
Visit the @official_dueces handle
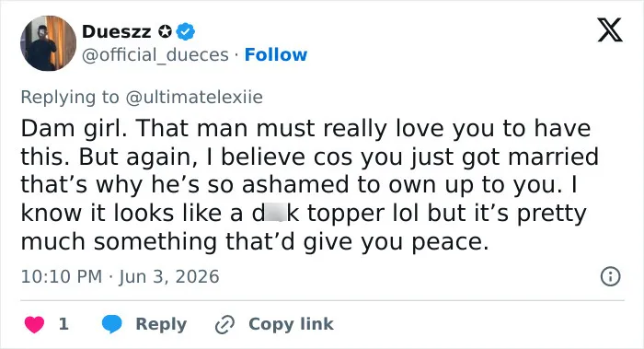coord(155,55)
